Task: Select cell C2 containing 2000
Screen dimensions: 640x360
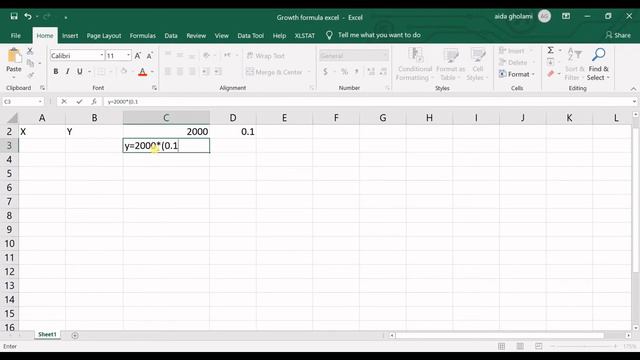Action: 166,131
